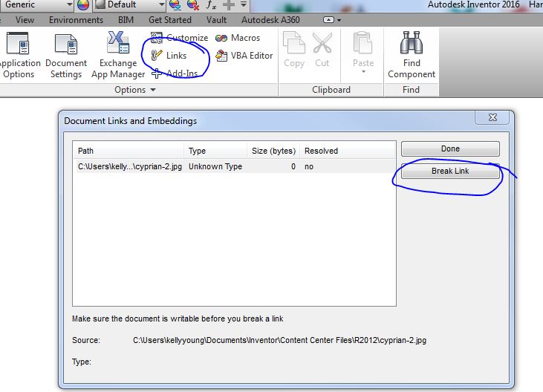Close the Document Links and Embeddings dialog
This screenshot has height=392, width=543.
click(492, 117)
